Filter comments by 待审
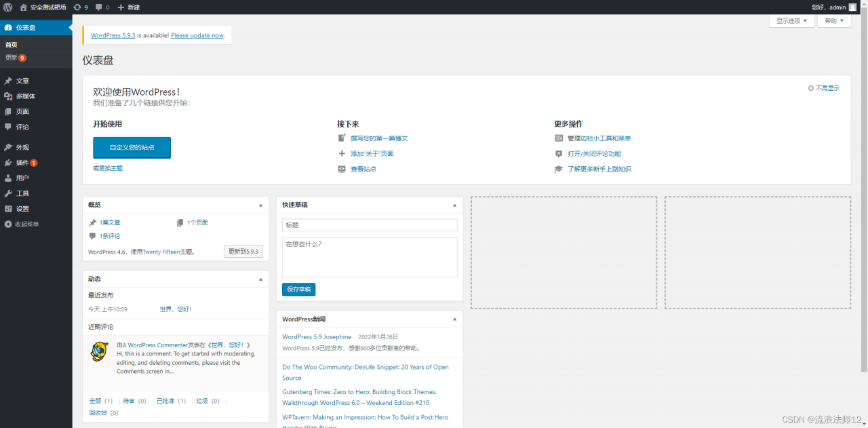Screen dimensions: 868x428 point(129,401)
